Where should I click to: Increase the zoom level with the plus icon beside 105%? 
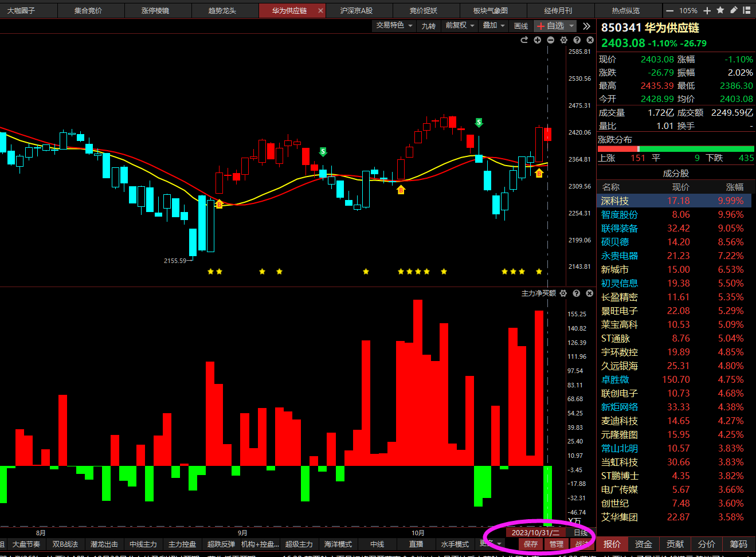(x=707, y=10)
